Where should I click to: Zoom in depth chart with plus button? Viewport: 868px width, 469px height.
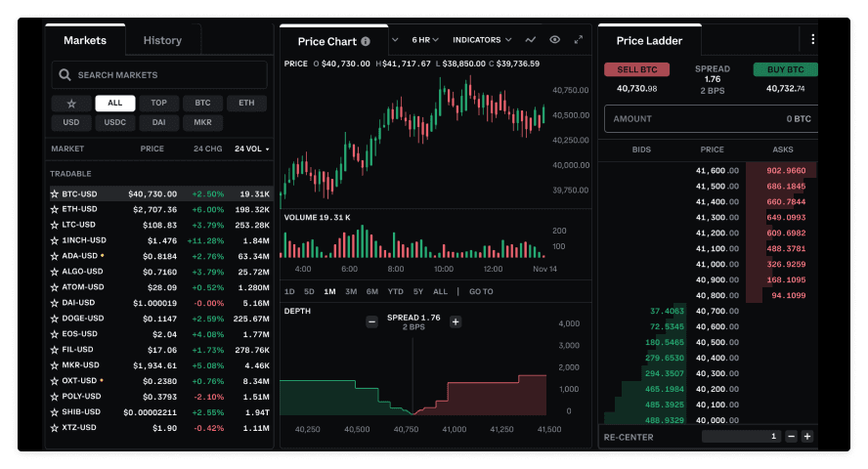coord(456,321)
